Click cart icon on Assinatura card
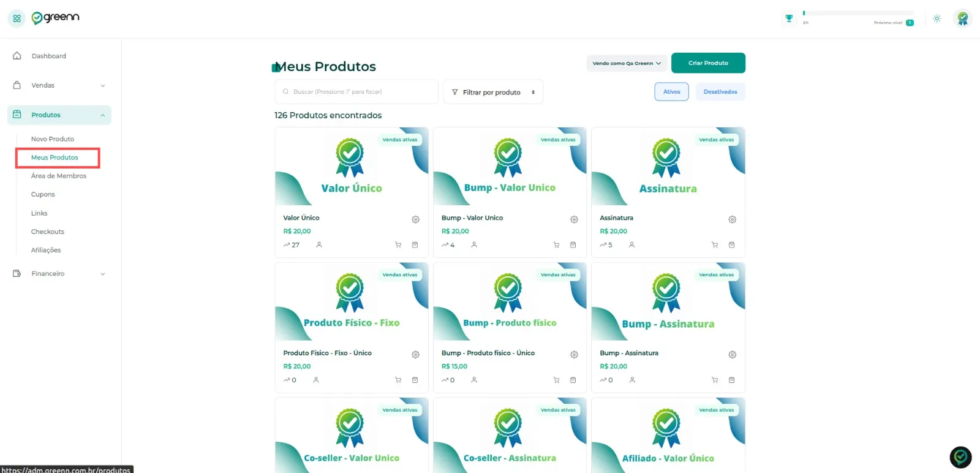This screenshot has height=473, width=980. click(x=715, y=245)
